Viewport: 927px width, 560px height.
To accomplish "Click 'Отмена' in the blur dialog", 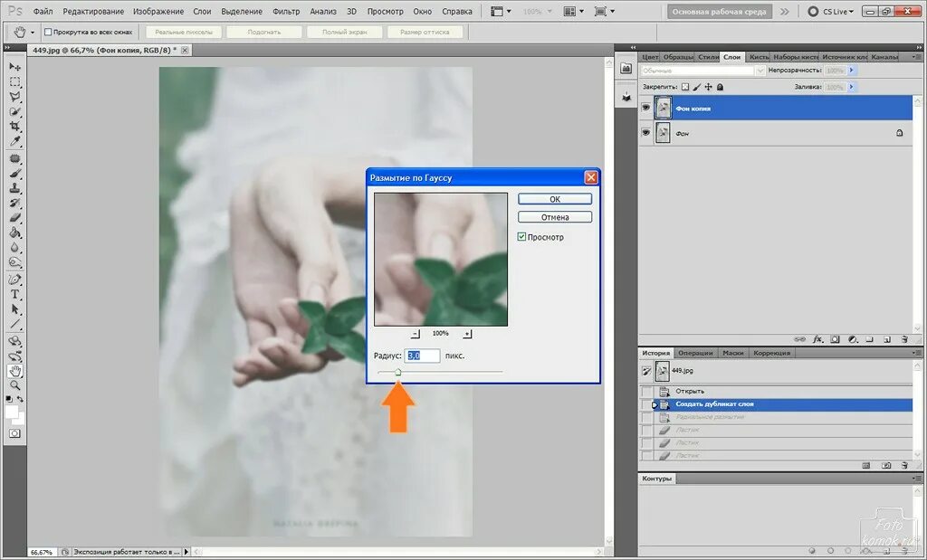I will (x=555, y=217).
